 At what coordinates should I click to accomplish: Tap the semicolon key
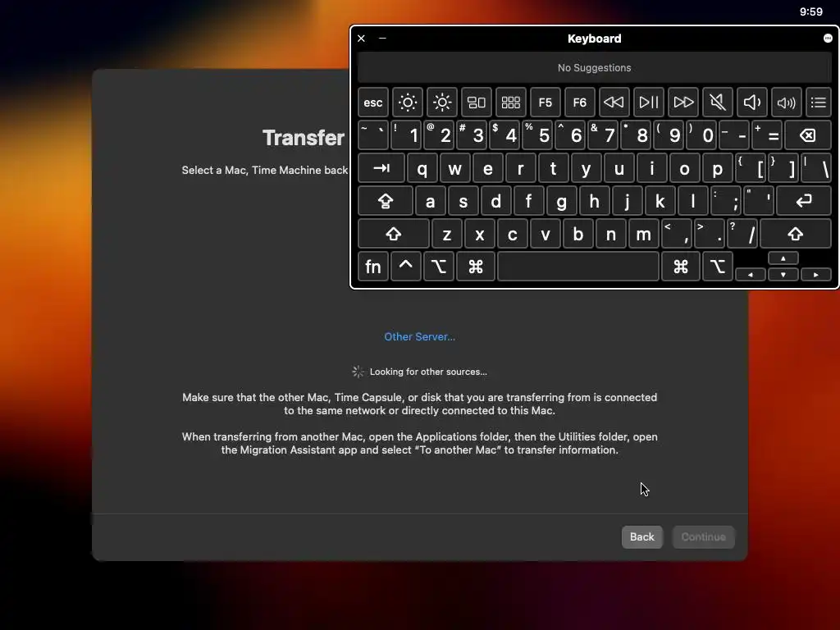click(x=726, y=201)
